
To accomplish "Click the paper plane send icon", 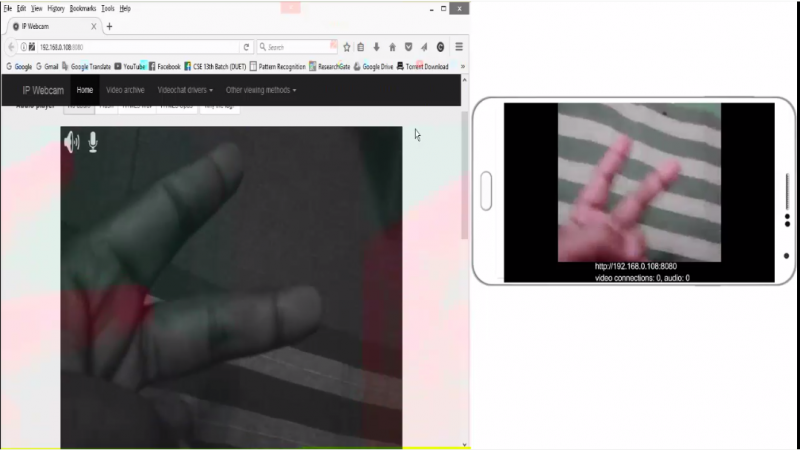I will [x=424, y=47].
